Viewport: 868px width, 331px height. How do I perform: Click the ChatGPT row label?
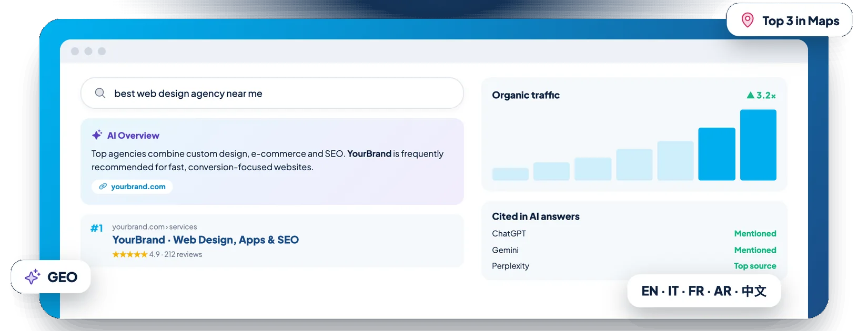pyautogui.click(x=509, y=233)
